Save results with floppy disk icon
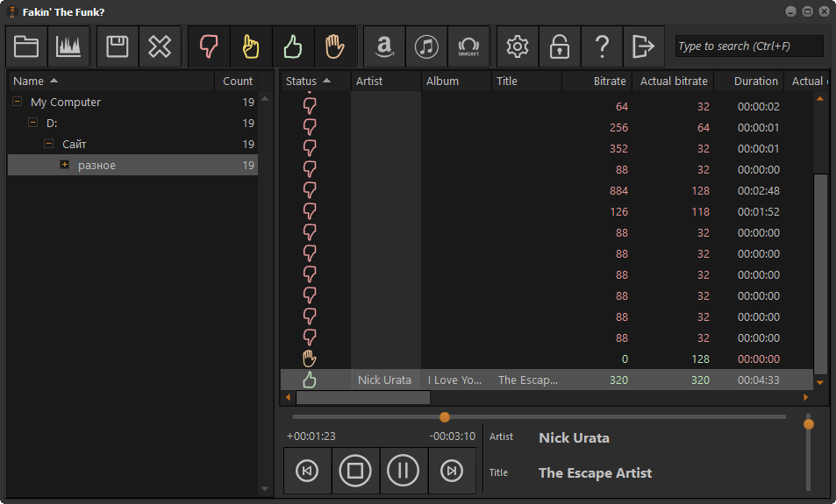The image size is (836, 504). click(x=118, y=46)
